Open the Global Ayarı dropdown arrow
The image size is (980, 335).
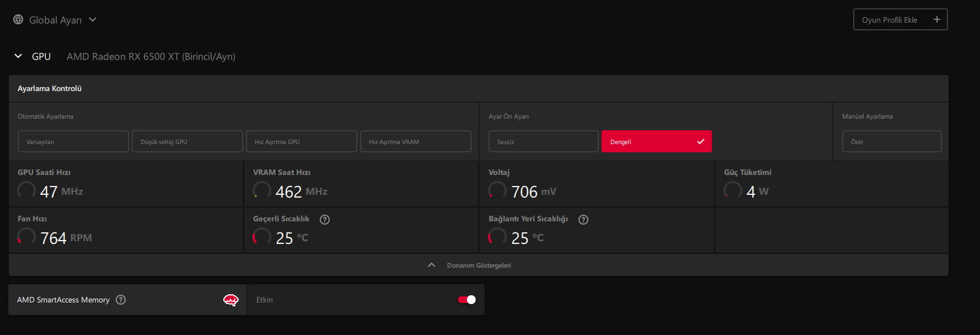[x=93, y=19]
